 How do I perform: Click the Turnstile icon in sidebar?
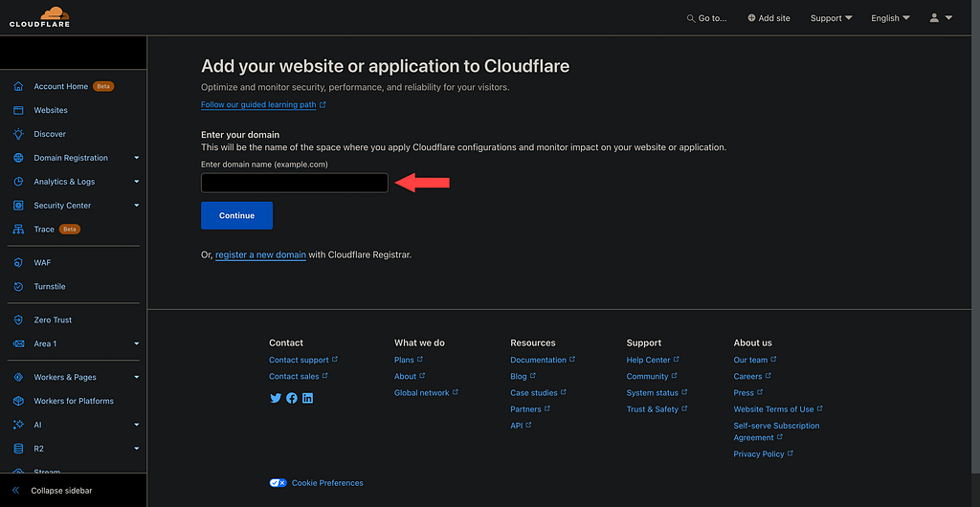pos(18,286)
